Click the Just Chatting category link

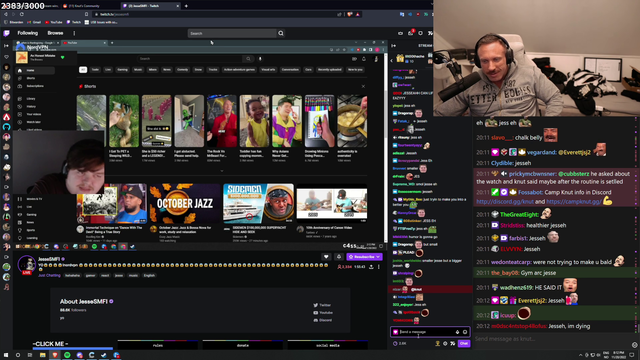pos(49,276)
